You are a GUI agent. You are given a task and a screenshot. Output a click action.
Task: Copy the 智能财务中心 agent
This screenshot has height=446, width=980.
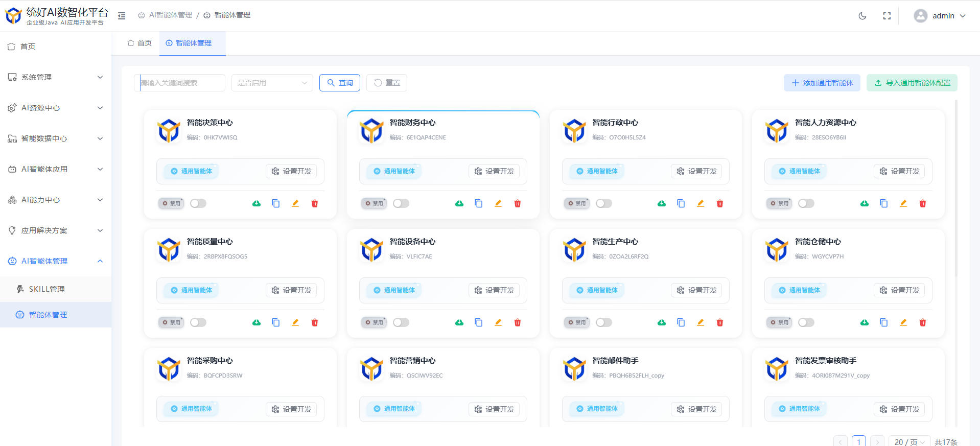click(x=479, y=203)
